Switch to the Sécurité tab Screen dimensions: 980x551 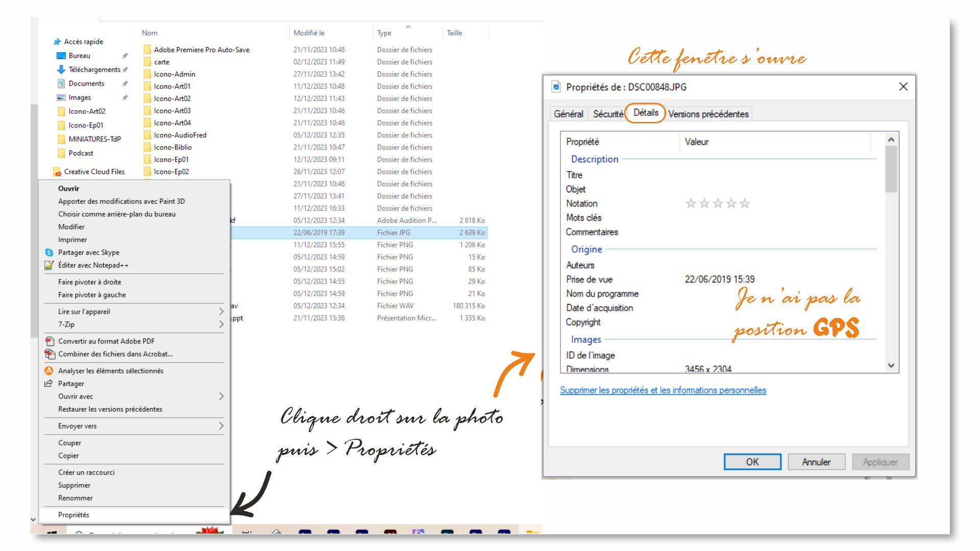tap(608, 114)
